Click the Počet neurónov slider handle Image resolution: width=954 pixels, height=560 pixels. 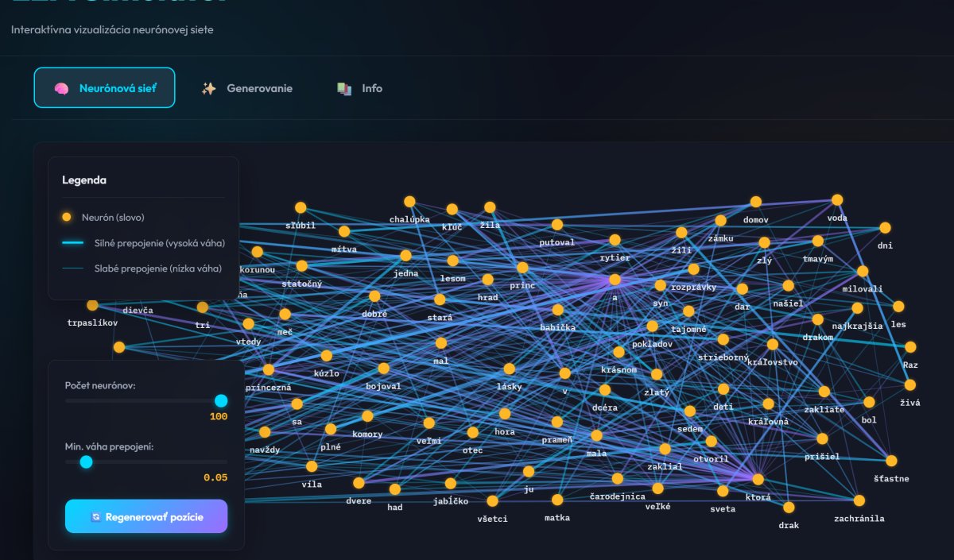pyautogui.click(x=221, y=401)
